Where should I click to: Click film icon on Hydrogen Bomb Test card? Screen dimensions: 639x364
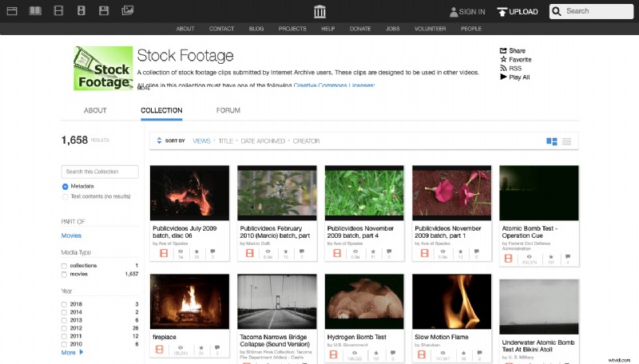pos(333,354)
